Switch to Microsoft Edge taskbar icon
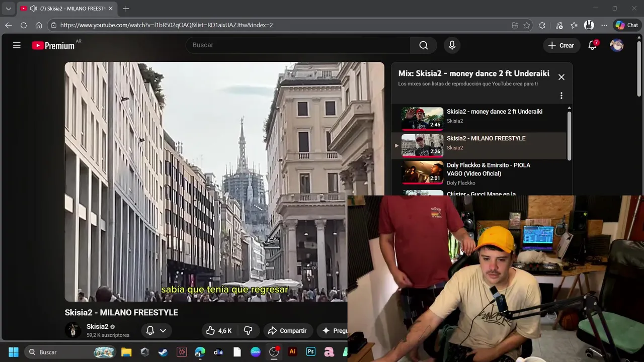The height and width of the screenshot is (362, 644). [x=200, y=352]
